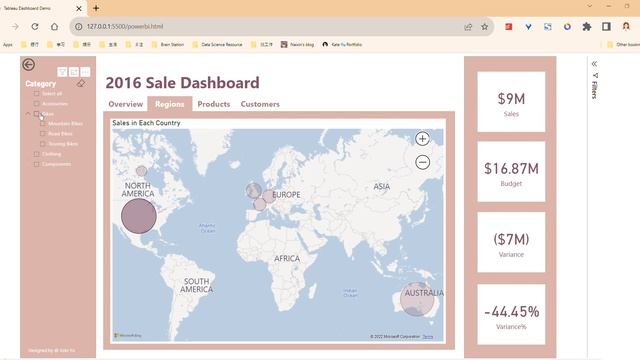Click the ($7M) Variance card
Image resolution: width=640 pixels, height=360 pixels.
point(511,242)
